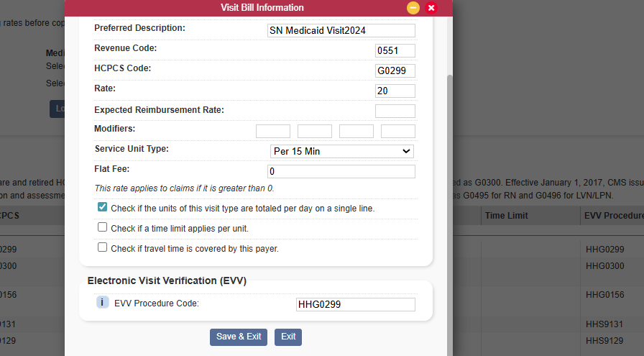Click the first Modifiers box
The image size is (644, 356).
(273, 131)
